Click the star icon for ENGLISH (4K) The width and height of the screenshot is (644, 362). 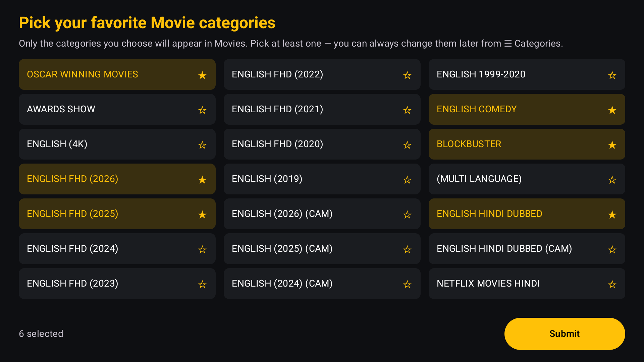[x=202, y=145]
